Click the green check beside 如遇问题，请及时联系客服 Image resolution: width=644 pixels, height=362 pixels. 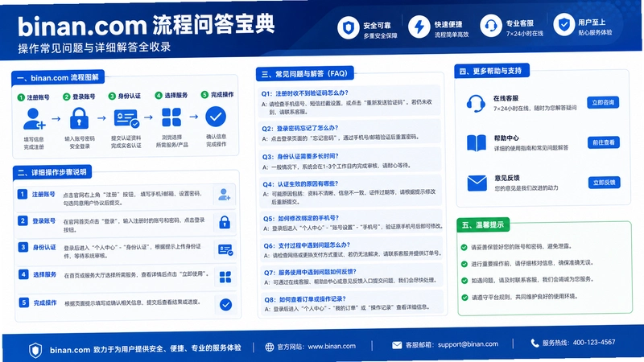tap(464, 281)
